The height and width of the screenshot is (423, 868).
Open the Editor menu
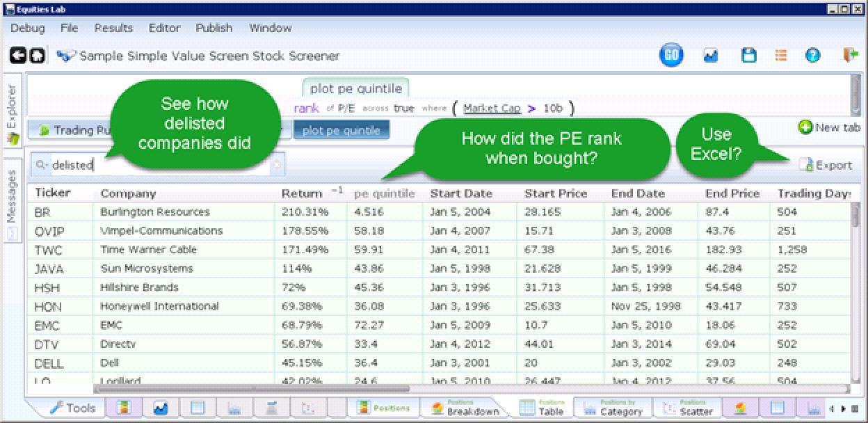[x=164, y=29]
